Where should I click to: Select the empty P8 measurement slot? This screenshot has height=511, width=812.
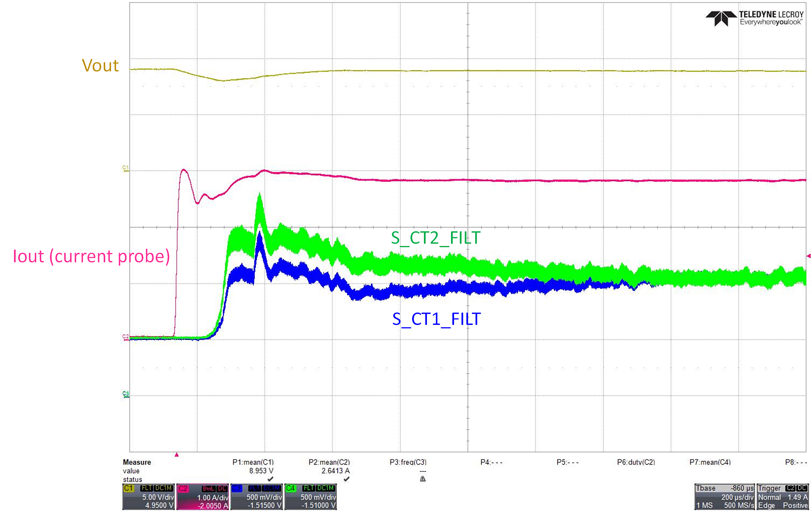pos(796,462)
